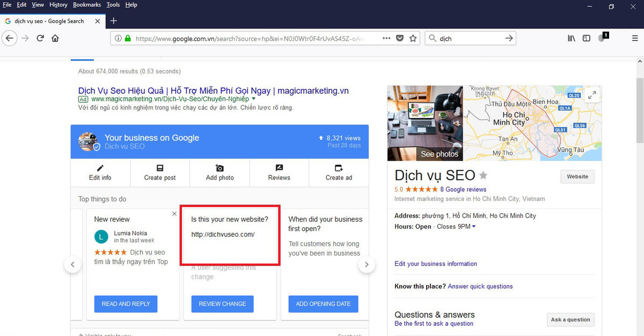Close the dịch vụ seo Google Search tab
The image size is (644, 336).
pyautogui.click(x=97, y=21)
